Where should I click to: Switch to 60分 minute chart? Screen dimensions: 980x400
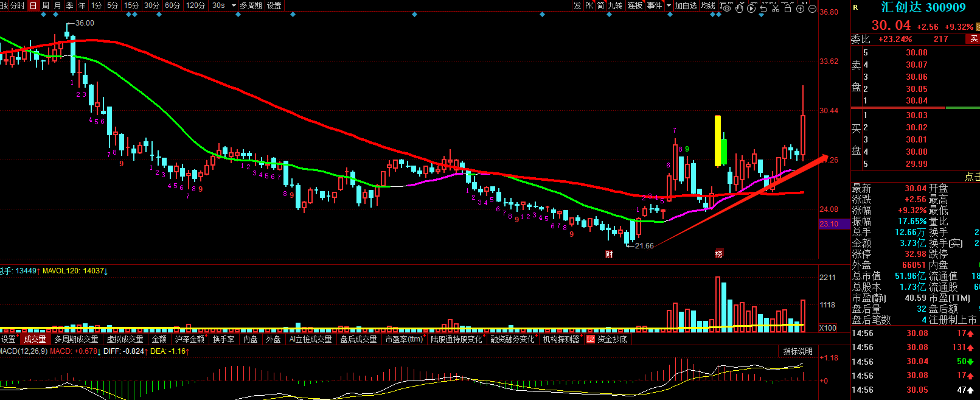[172, 5]
